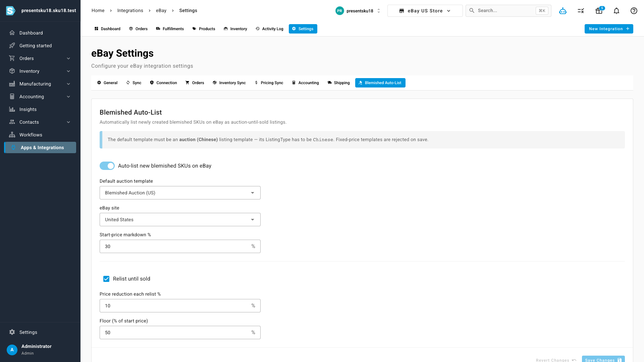Open the top nav Inventory tab
This screenshot has width=644, height=362.
pyautogui.click(x=235, y=29)
